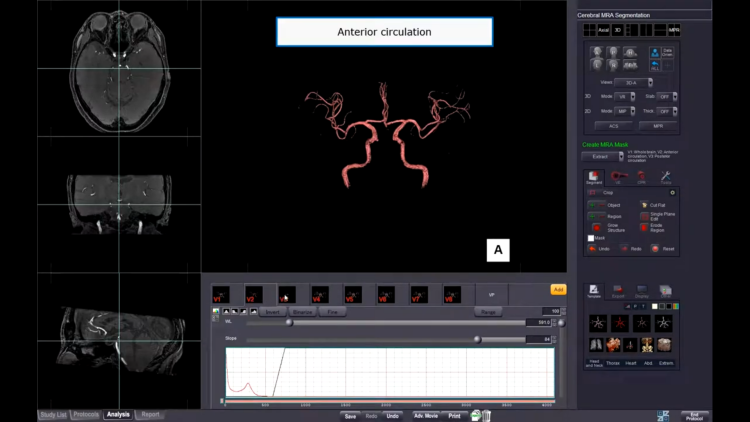This screenshot has height=422, width=750.
Task: Click the WL value stepper arrows
Action: [554, 323]
